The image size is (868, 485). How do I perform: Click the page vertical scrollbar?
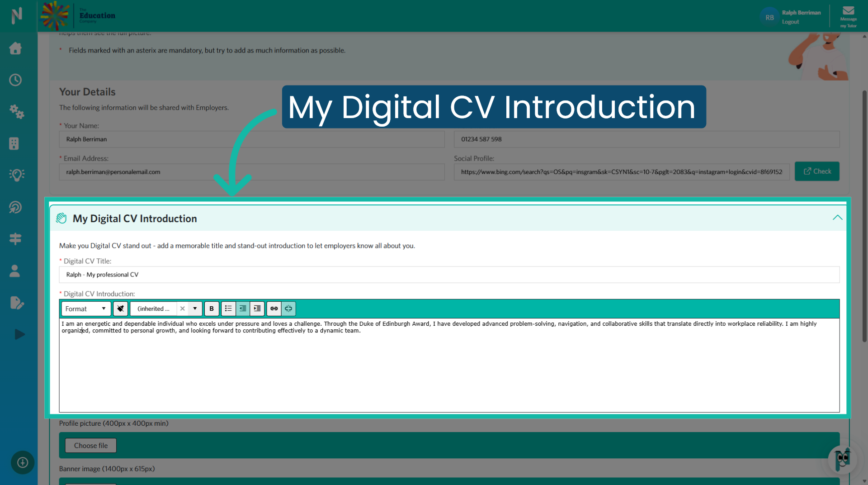[864, 216]
